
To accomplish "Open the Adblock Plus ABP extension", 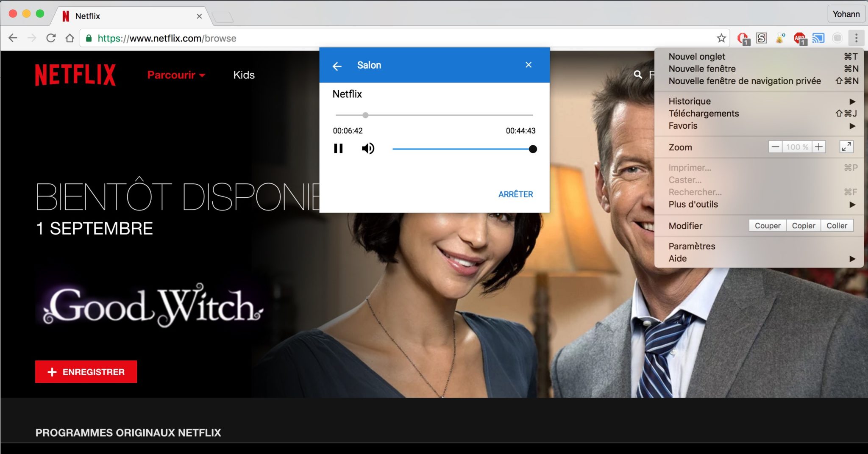I will [x=800, y=39].
